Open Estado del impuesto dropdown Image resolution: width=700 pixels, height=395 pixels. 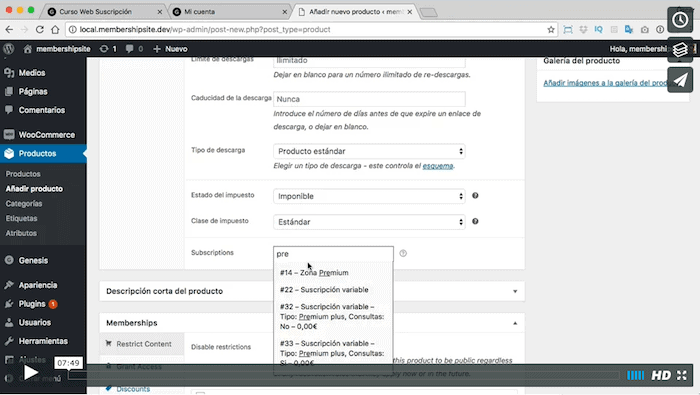[x=369, y=196]
